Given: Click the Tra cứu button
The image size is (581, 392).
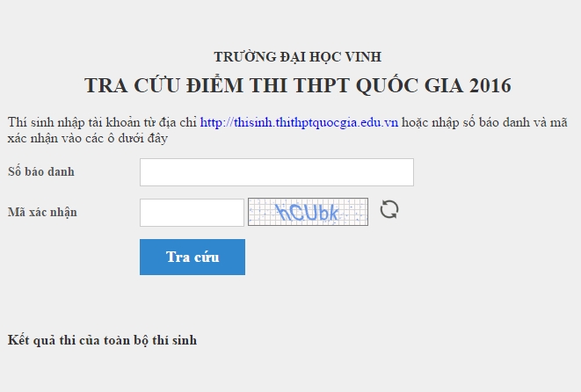Looking at the screenshot, I should pos(192,257).
